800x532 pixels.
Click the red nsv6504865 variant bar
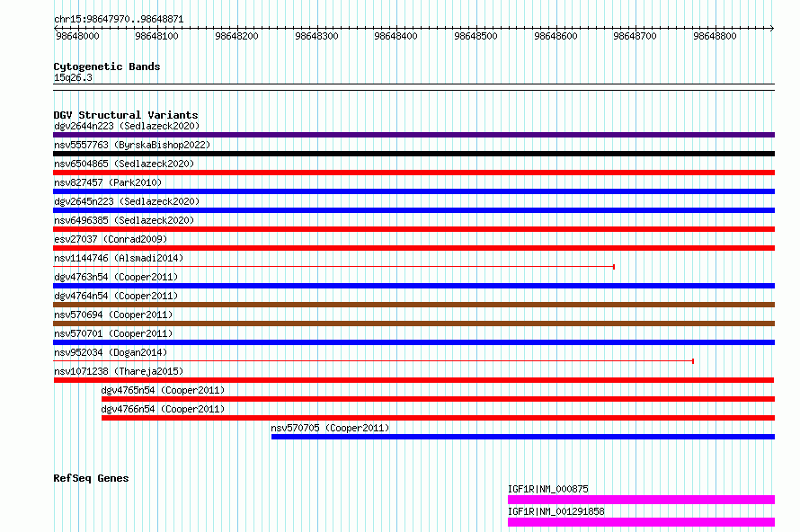(x=413, y=173)
